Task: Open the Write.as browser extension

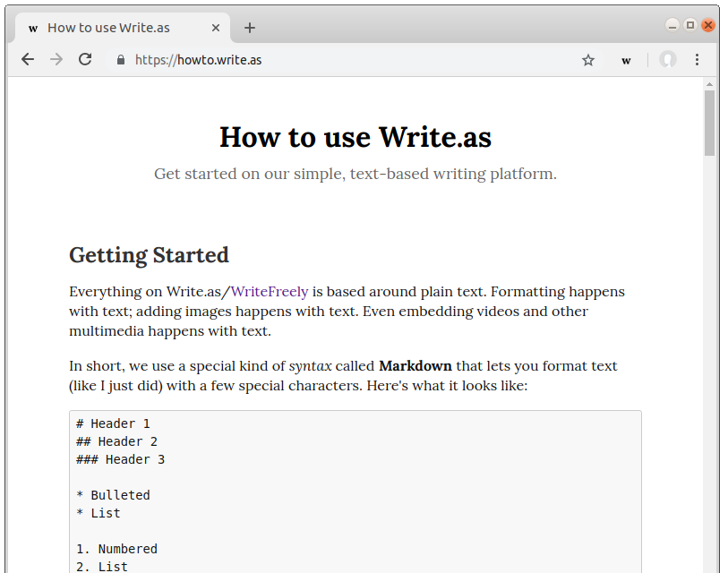Action: click(x=626, y=60)
